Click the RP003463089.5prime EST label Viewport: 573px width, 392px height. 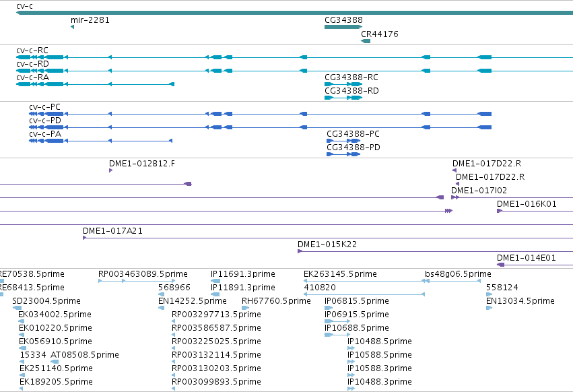[x=143, y=274]
